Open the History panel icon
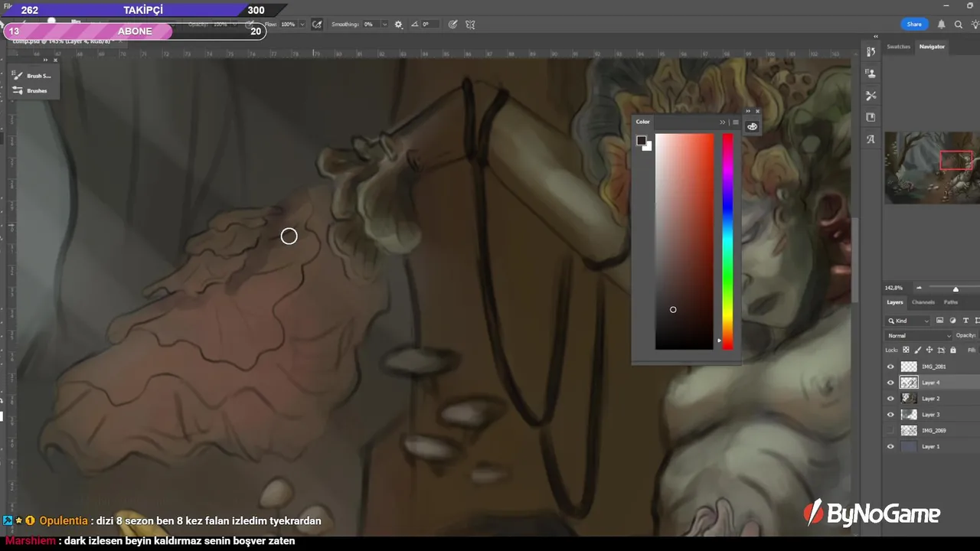 coord(871,52)
